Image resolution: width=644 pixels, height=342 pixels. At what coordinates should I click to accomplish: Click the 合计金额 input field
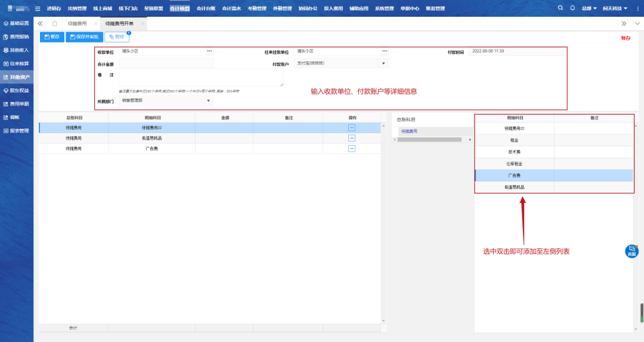tap(166, 63)
